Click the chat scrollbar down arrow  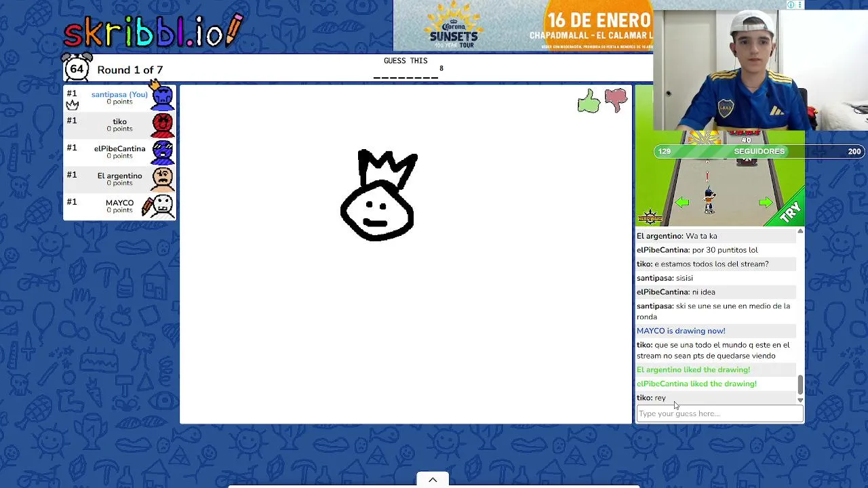800,401
